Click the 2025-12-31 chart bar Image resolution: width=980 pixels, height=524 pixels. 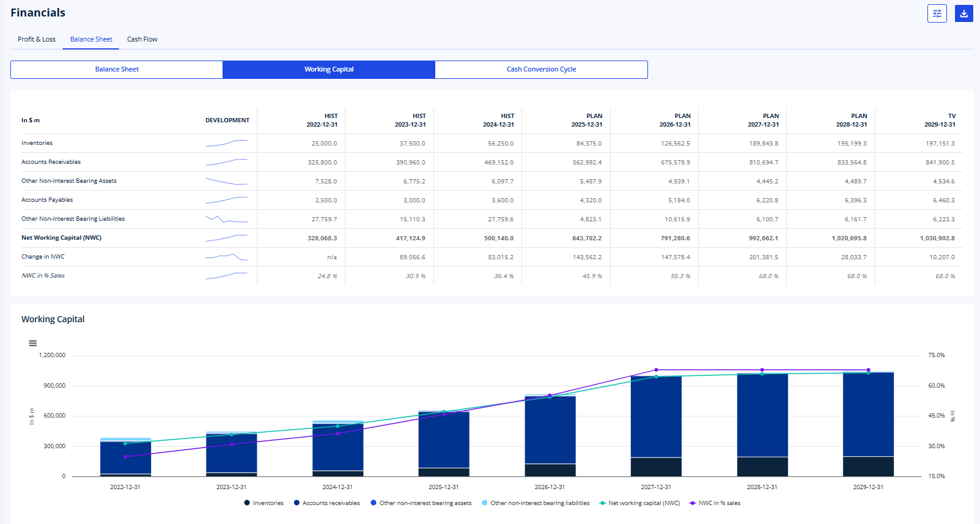pos(444,444)
